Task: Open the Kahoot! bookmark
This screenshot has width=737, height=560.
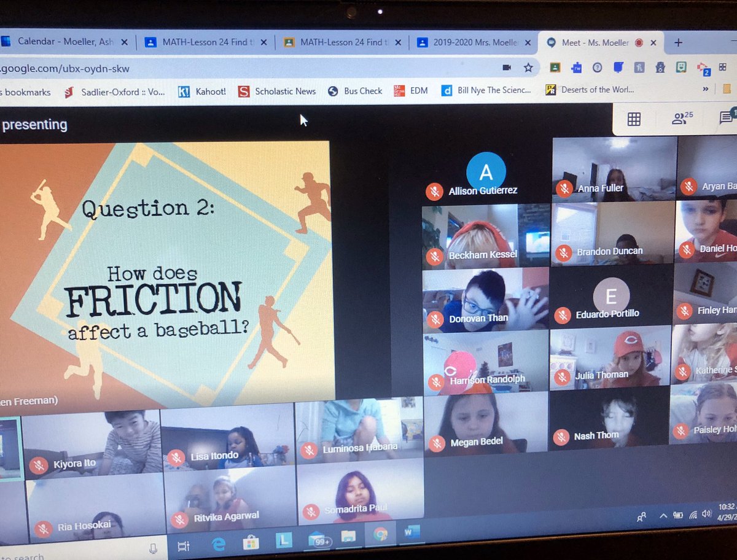Action: (201, 91)
